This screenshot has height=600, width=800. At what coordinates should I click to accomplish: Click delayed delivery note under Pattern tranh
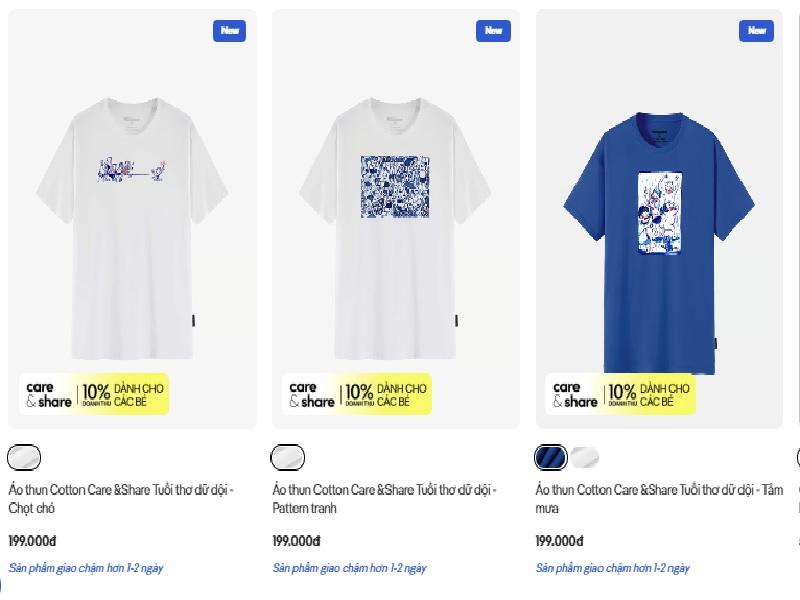tap(349, 568)
